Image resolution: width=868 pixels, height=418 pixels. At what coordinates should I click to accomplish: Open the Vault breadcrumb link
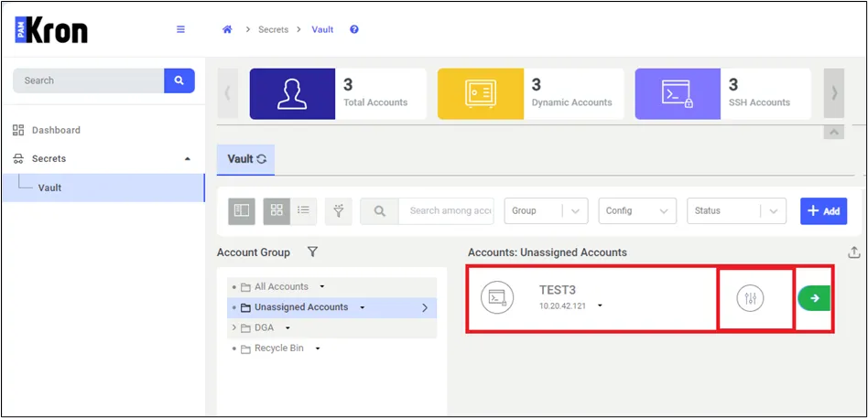(x=322, y=30)
